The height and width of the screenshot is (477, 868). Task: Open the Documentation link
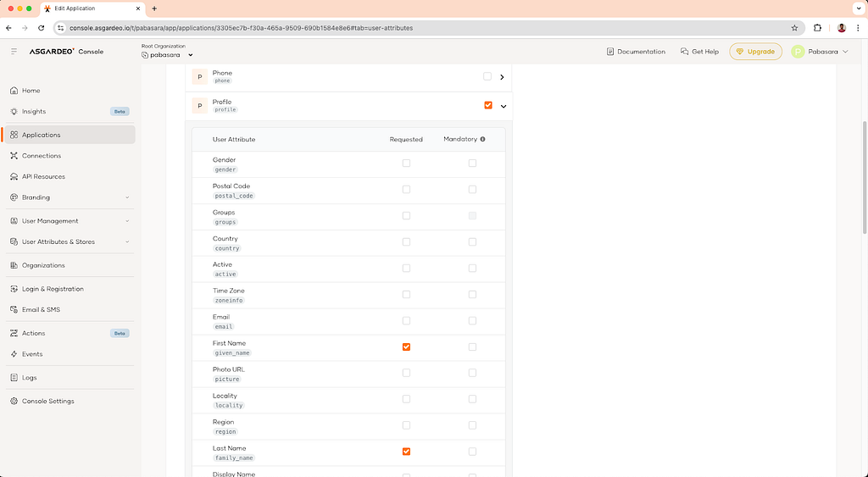point(636,52)
